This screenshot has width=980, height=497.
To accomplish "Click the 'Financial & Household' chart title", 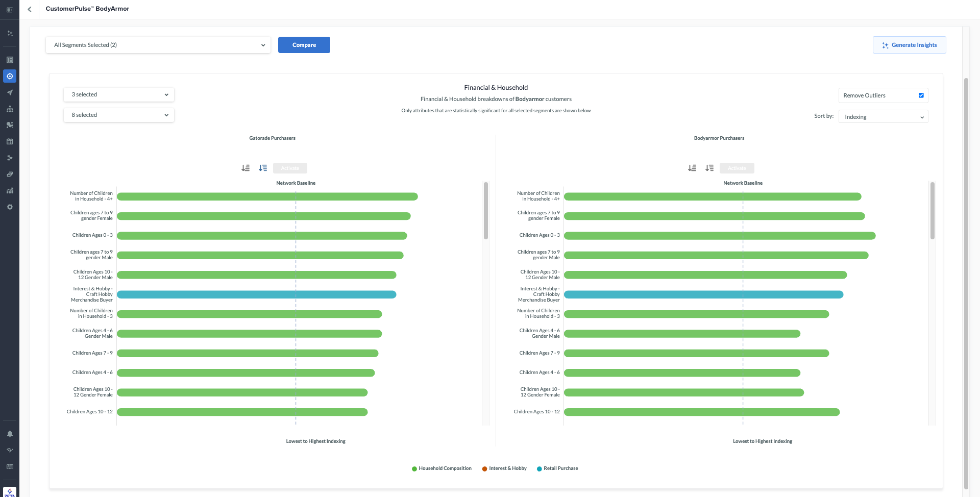I will pyautogui.click(x=496, y=88).
